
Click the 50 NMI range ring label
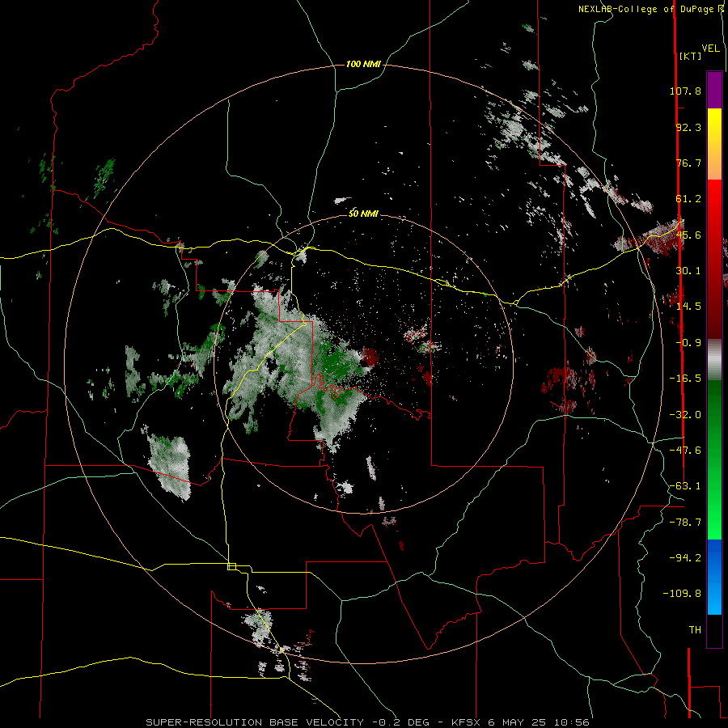[363, 214]
